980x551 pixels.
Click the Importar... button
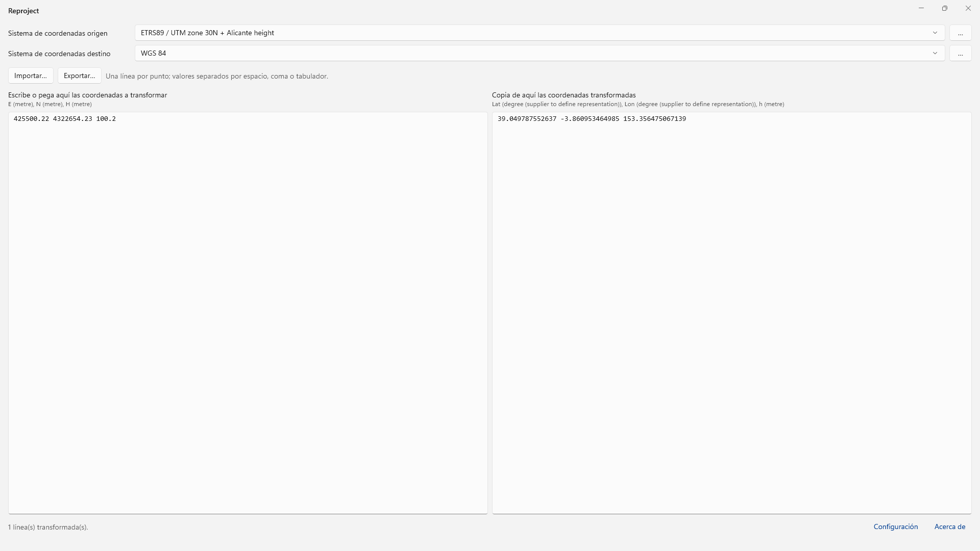tap(31, 76)
